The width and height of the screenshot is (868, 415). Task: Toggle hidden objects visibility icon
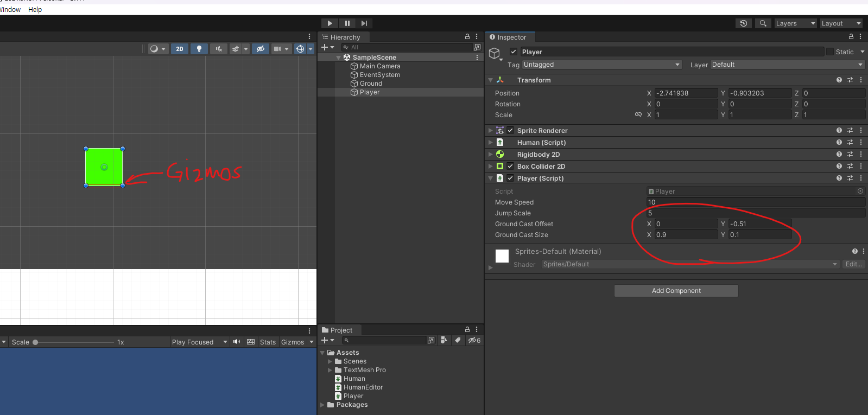point(261,49)
